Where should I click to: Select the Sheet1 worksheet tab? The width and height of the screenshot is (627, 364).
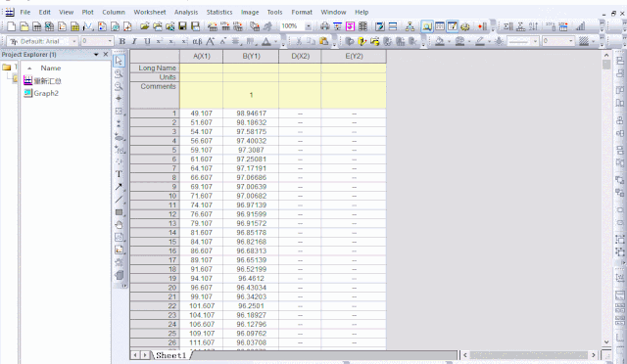coord(170,355)
